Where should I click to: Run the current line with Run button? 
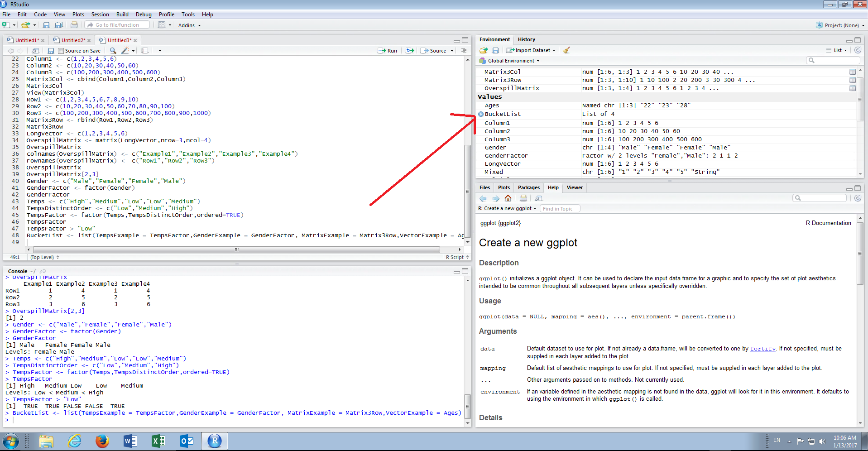coord(388,51)
